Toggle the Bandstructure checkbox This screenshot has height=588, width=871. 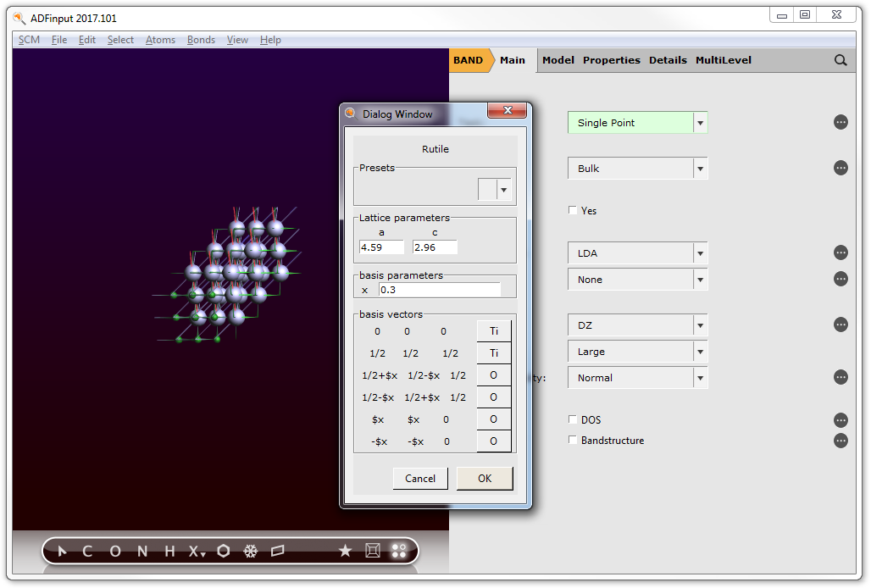pos(573,440)
